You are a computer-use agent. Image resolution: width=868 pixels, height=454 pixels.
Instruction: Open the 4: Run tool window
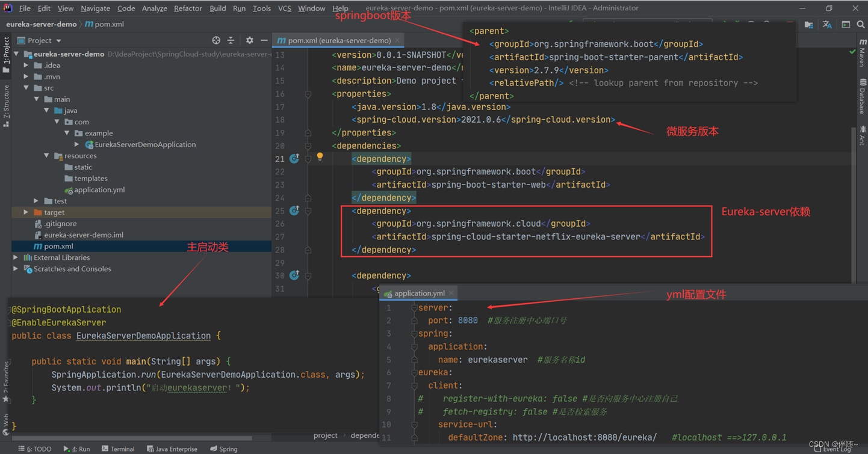coord(76,449)
